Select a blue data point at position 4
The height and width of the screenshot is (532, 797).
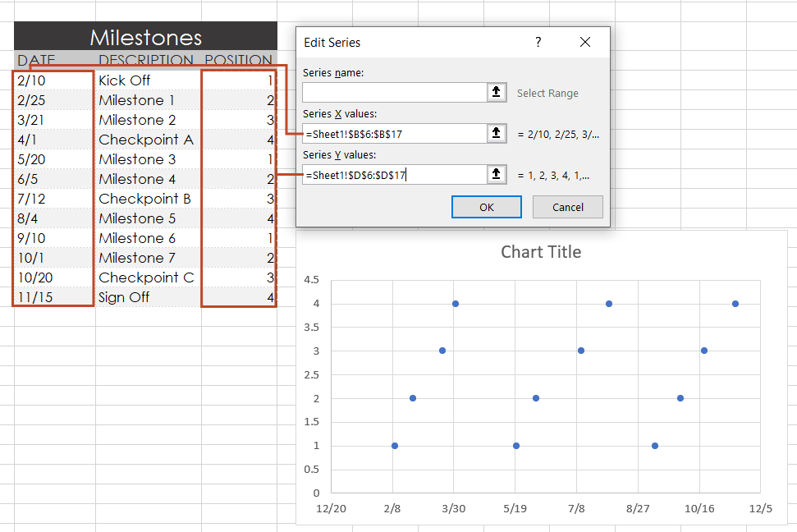pyautogui.click(x=454, y=303)
